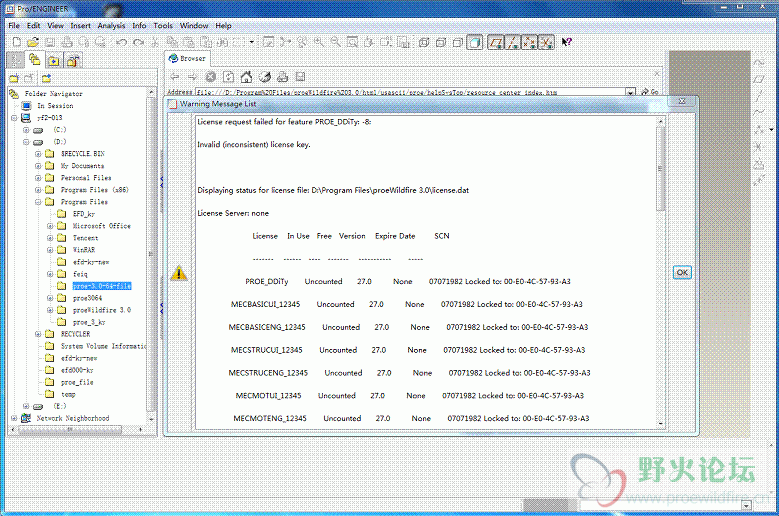779x516 pixels.
Task: Close the Warning Message List dialog
Action: coord(682,101)
